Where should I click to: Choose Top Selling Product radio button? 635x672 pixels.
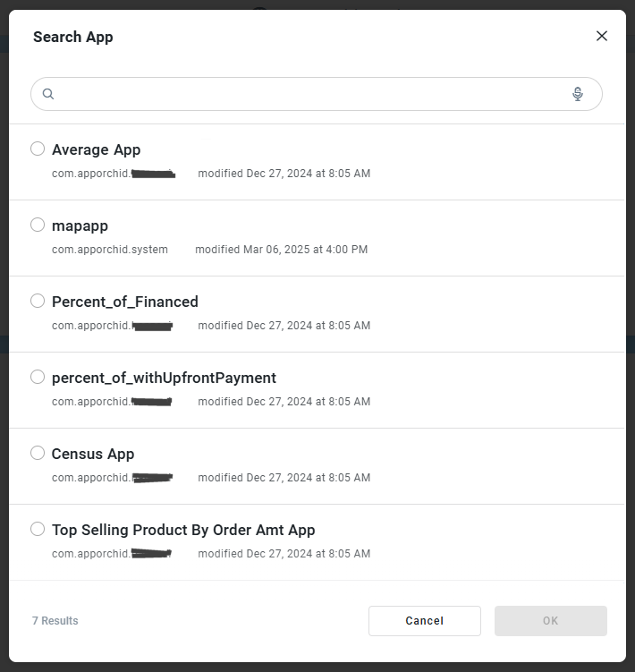38,529
